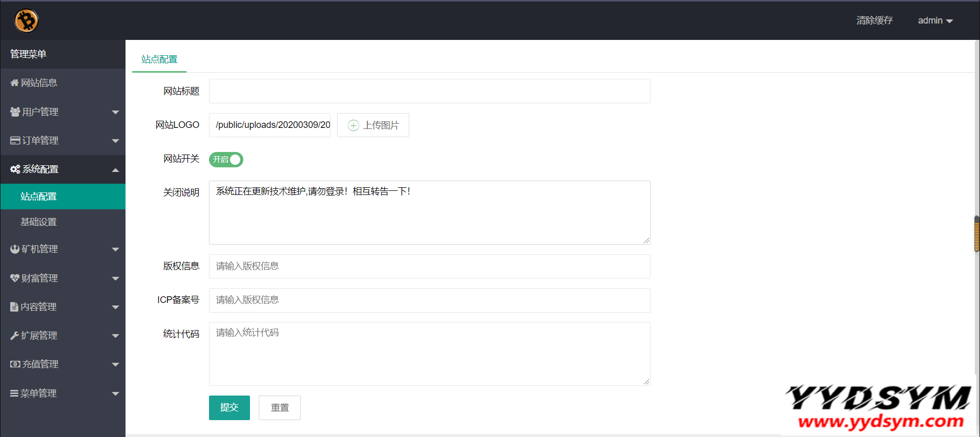Expand the 用户管理 menu arrow
This screenshot has height=437, width=980.
click(115, 112)
